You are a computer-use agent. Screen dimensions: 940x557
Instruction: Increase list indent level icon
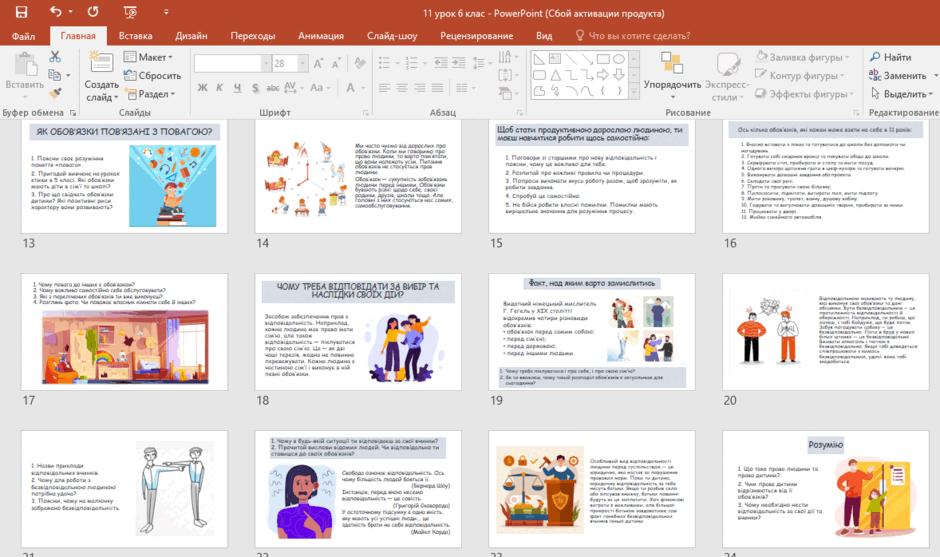click(x=459, y=62)
